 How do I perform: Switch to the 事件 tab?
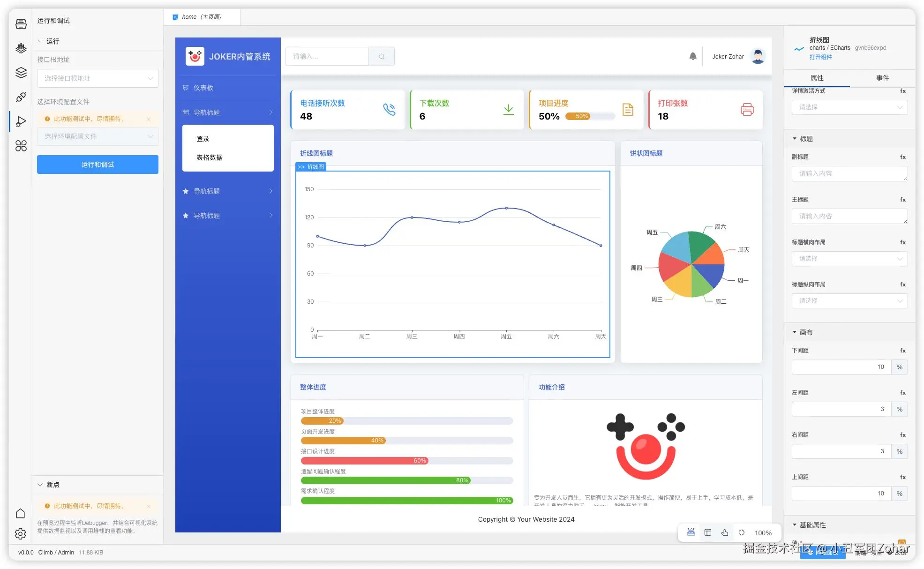pyautogui.click(x=882, y=78)
